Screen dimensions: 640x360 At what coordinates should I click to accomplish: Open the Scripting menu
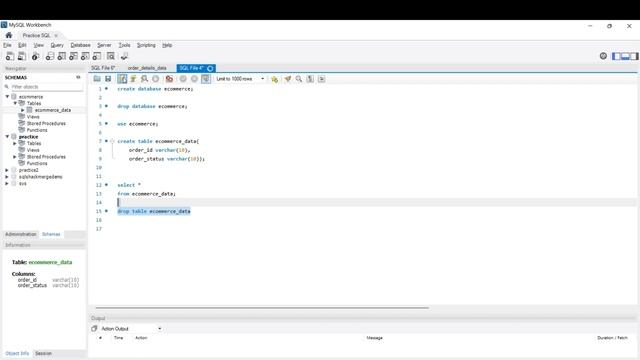(x=146, y=45)
